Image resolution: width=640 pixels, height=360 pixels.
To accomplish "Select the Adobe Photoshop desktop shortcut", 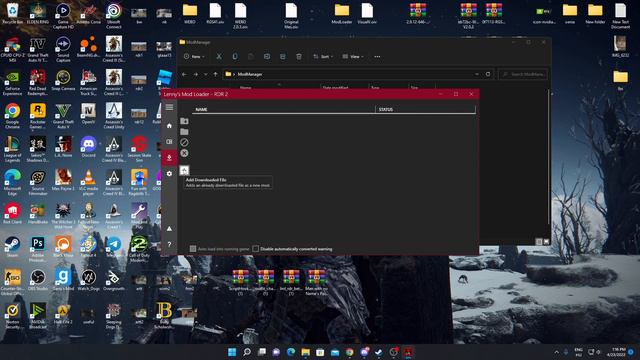I will tap(38, 249).
